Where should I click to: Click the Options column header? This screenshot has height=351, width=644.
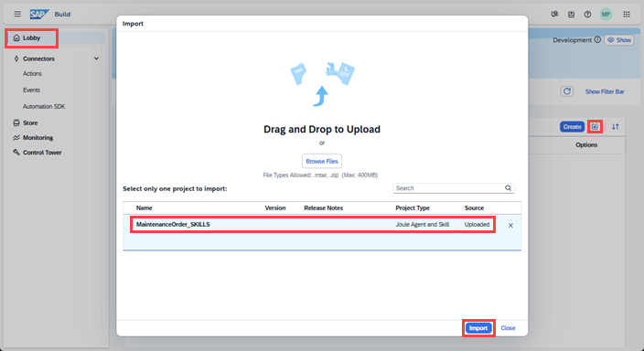[x=586, y=145]
